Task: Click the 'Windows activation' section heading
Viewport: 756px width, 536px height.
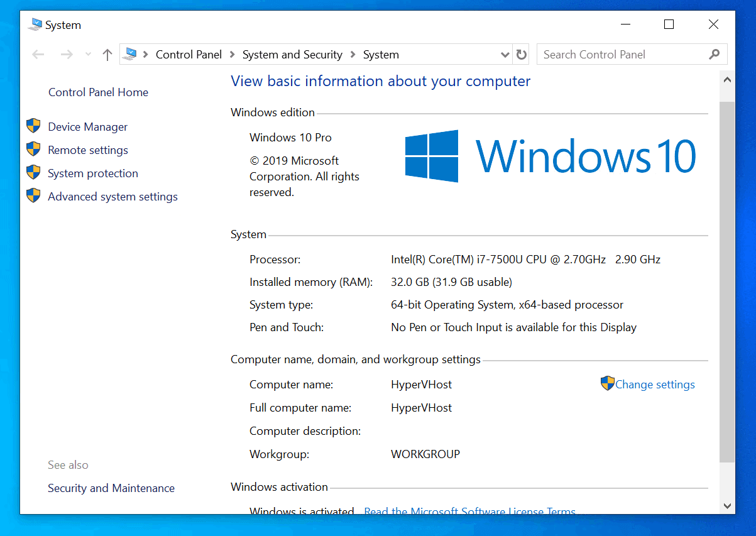Action: [x=279, y=487]
